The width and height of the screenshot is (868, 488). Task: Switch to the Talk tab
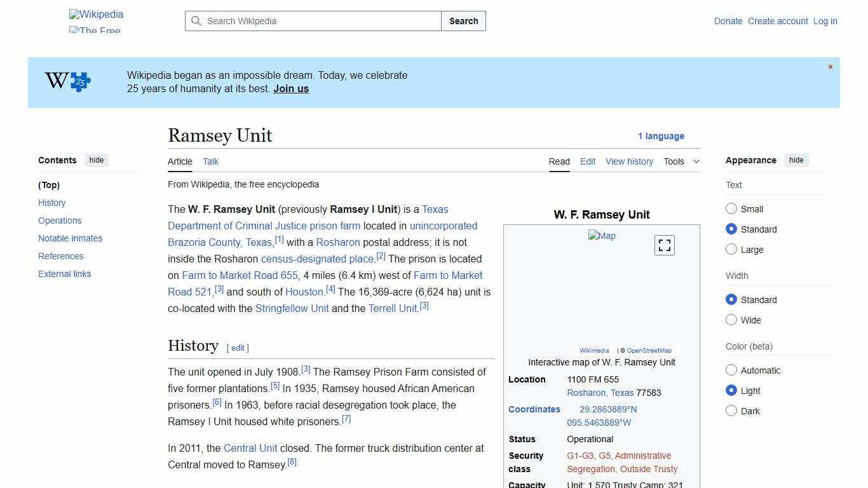(210, 161)
